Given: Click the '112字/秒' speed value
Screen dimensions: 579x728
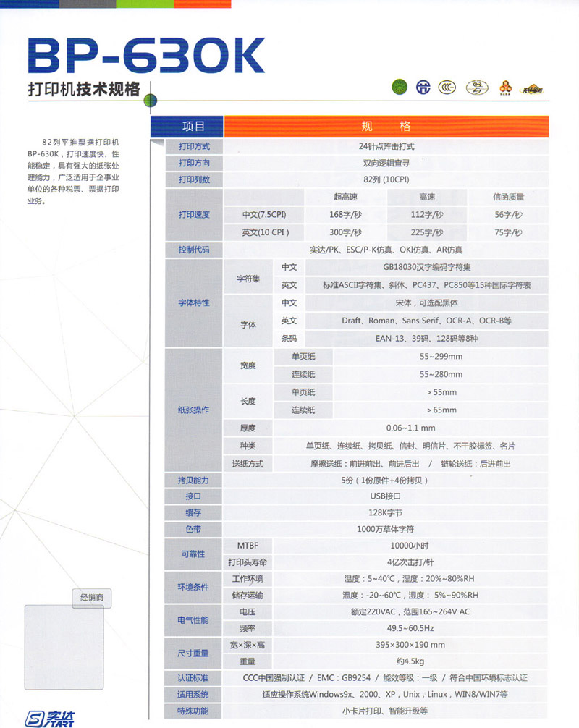Looking at the screenshot, I should click(x=427, y=214).
